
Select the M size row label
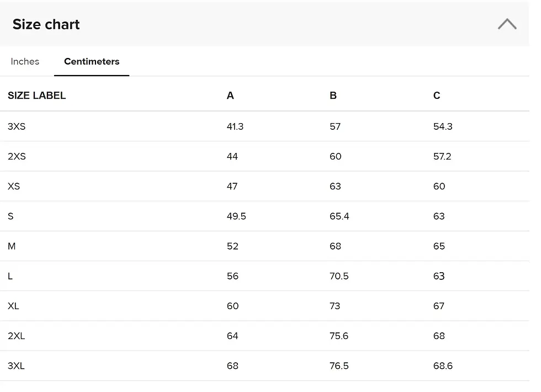pyautogui.click(x=12, y=246)
